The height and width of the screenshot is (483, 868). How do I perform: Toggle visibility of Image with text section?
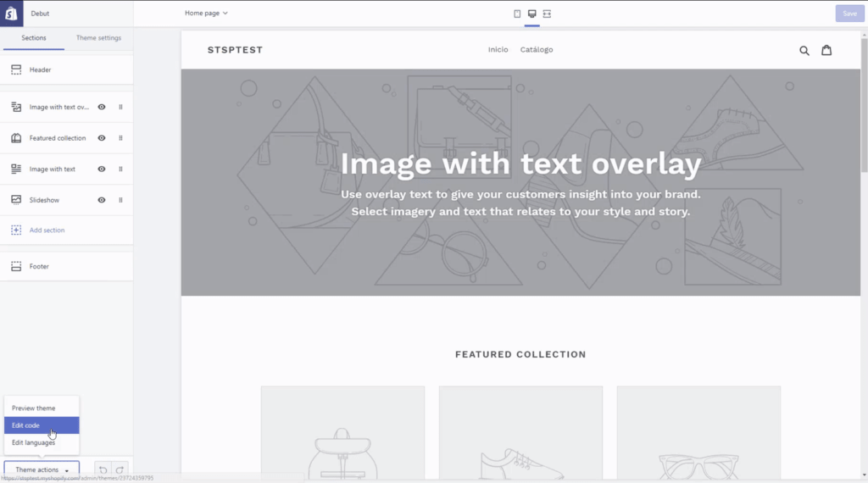tap(102, 169)
